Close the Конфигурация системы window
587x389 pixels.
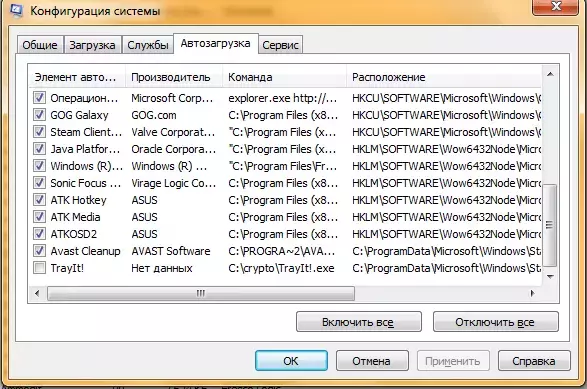[556, 7]
